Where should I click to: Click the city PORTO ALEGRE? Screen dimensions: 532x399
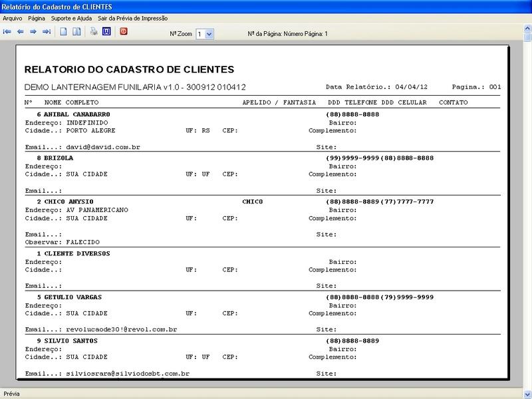[90, 130]
